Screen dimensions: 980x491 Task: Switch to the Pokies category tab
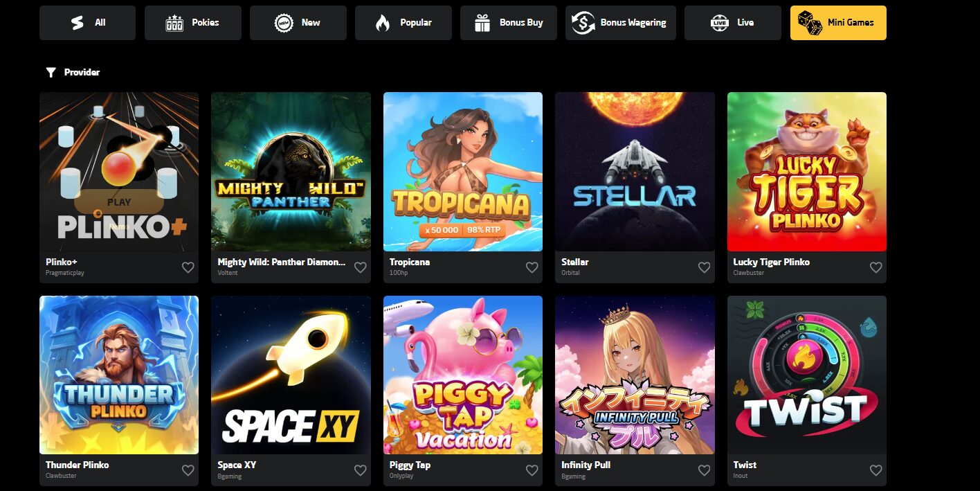[x=193, y=23]
